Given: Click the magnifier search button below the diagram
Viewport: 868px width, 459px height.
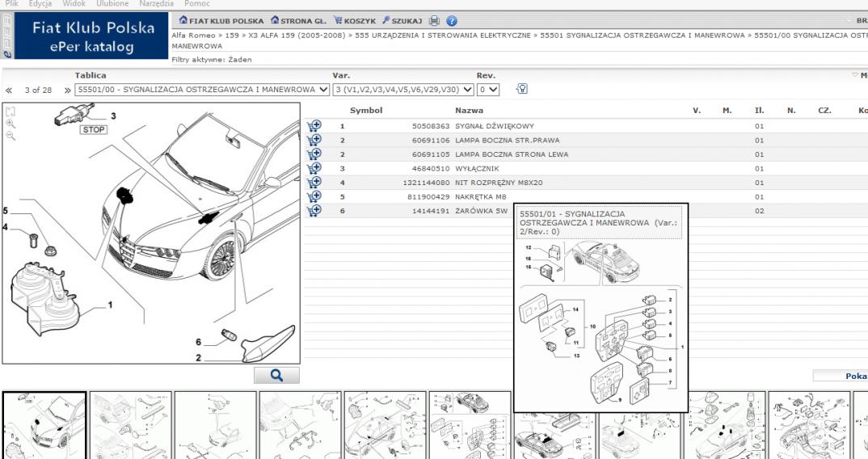Looking at the screenshot, I should tap(276, 375).
